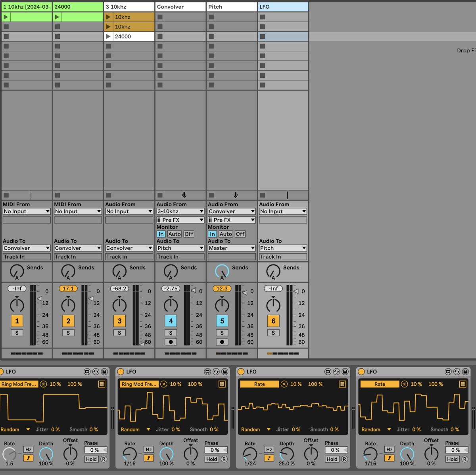Click the Depth knob on the rate-1.5 LFO
476x475 pixels.
46,454
